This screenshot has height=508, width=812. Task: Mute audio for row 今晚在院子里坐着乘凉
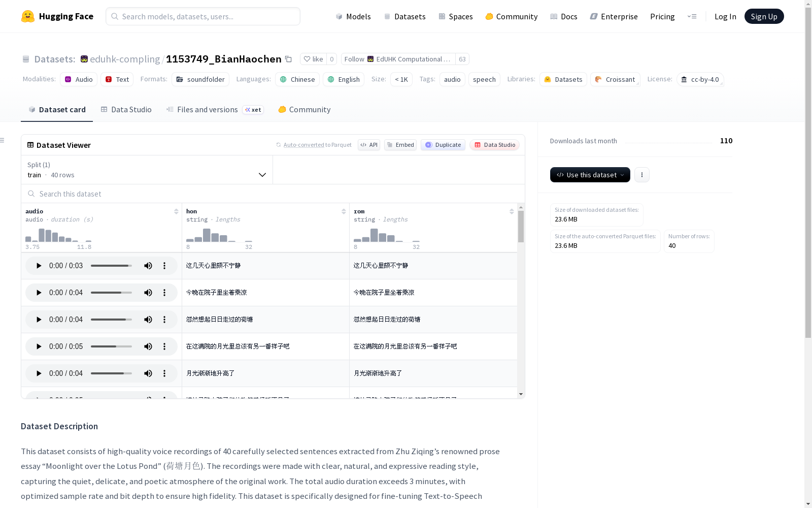point(148,293)
